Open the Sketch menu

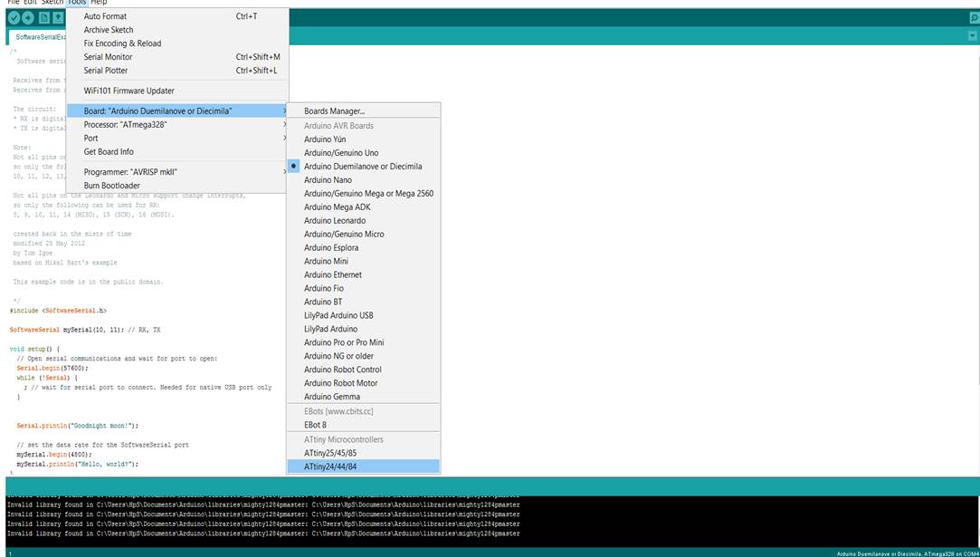pos(52,3)
